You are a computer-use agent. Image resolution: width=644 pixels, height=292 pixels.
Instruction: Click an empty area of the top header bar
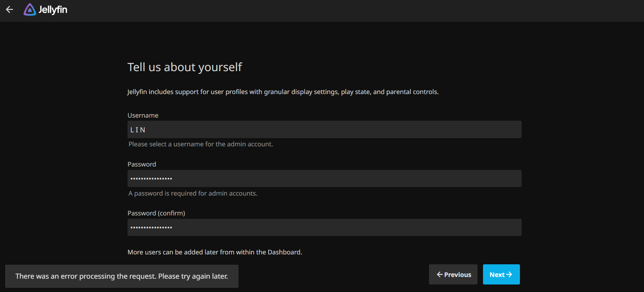point(342,10)
